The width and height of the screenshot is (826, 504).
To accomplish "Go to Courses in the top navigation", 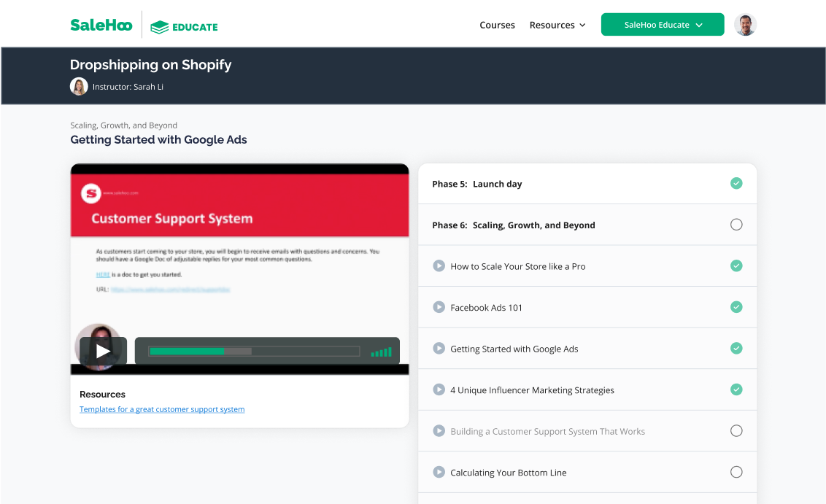I will (x=498, y=26).
